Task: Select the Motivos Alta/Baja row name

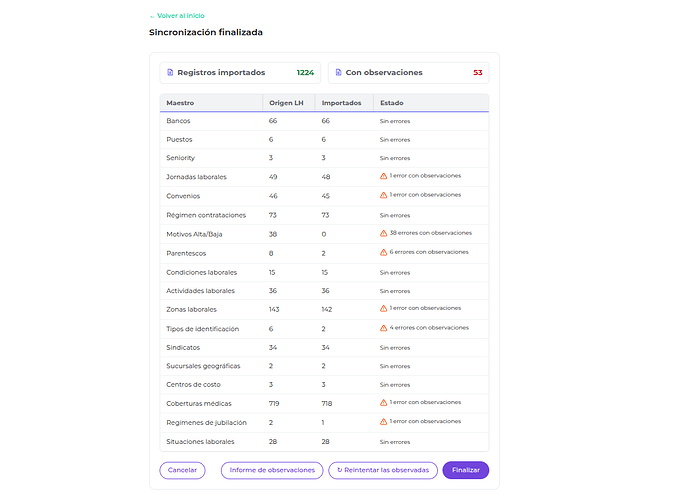Action: coord(194,235)
